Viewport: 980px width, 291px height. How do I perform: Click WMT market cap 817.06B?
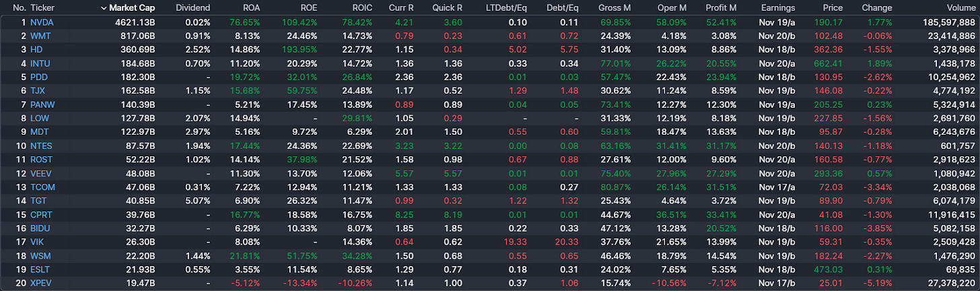point(138,35)
